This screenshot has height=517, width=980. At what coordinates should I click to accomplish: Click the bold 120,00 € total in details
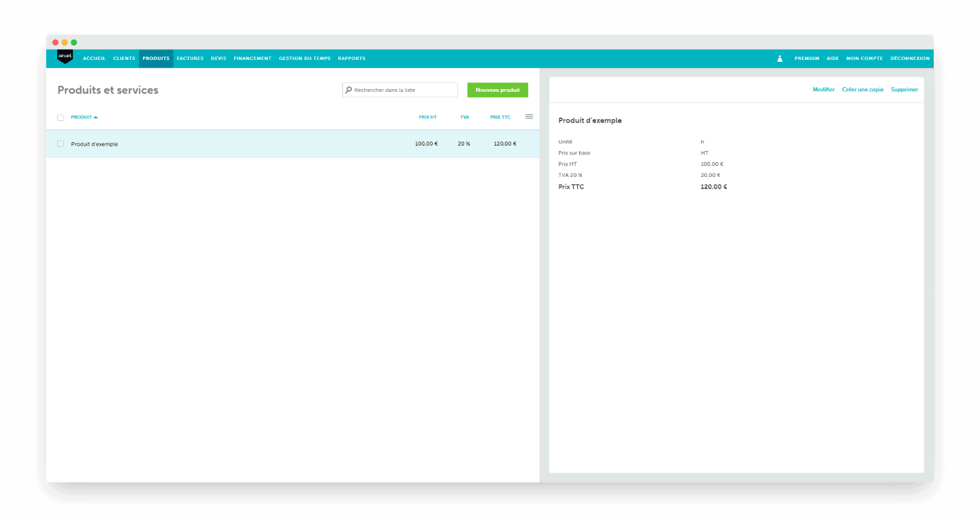(713, 187)
